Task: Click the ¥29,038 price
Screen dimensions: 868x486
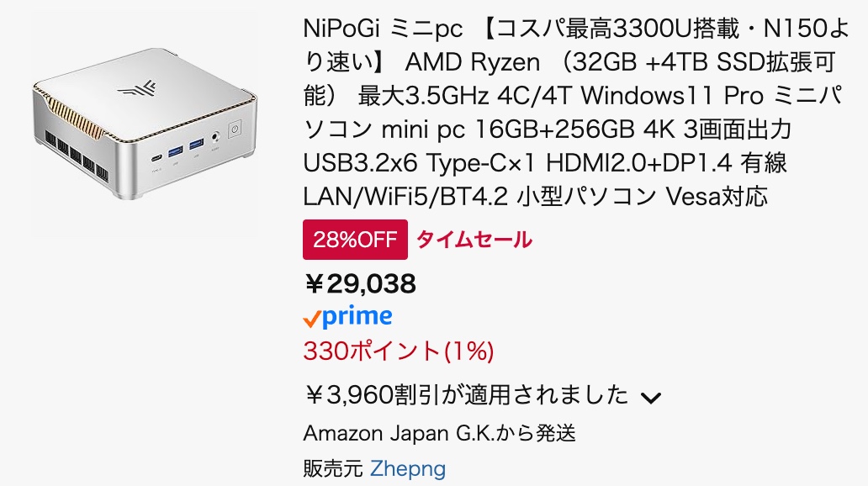Action: tap(360, 284)
